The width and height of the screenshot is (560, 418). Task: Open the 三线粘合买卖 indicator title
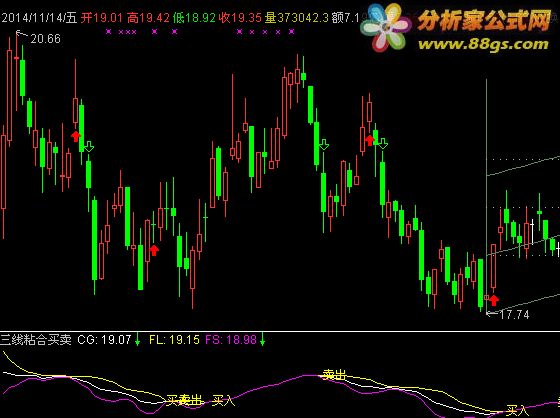click(36, 339)
